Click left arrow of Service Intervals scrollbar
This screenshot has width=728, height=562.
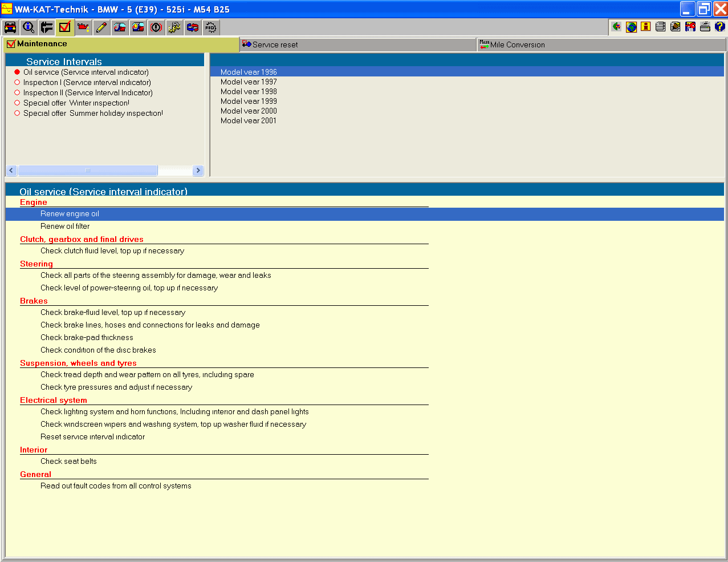(x=11, y=170)
